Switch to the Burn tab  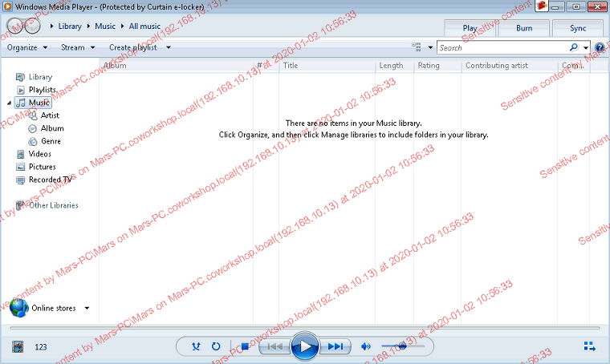[523, 28]
